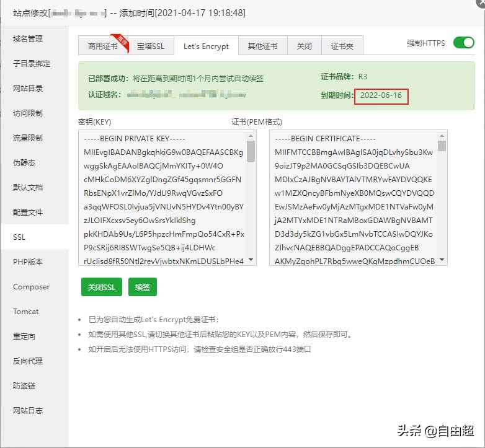Open the 其他证书 tab
This screenshot has height=448, width=485.
point(262,46)
